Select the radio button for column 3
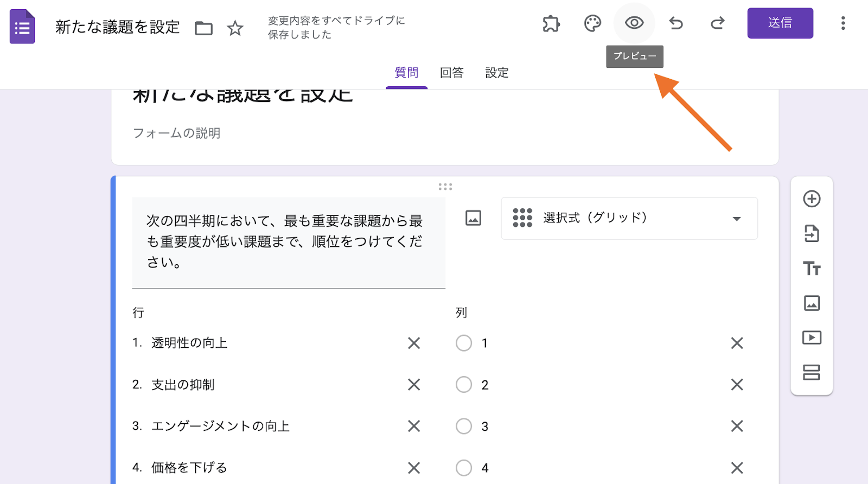 pyautogui.click(x=464, y=426)
